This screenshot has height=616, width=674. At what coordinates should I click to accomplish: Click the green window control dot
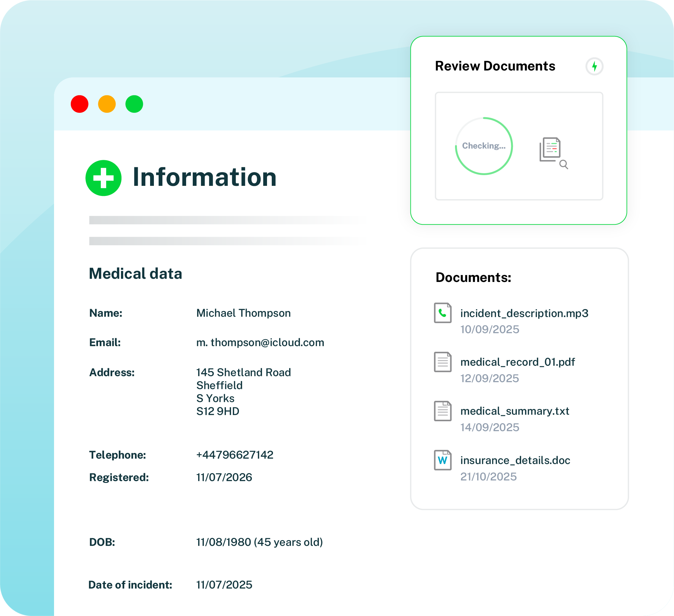pos(134,104)
